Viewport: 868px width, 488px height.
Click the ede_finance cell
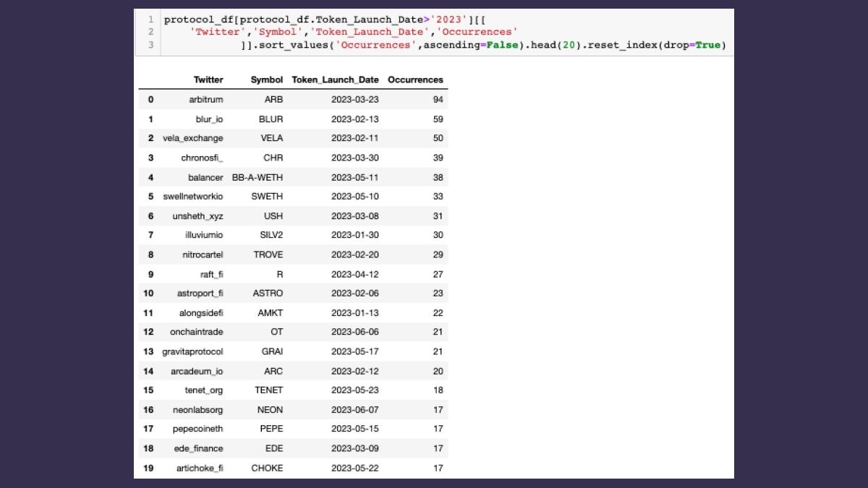[x=199, y=448]
